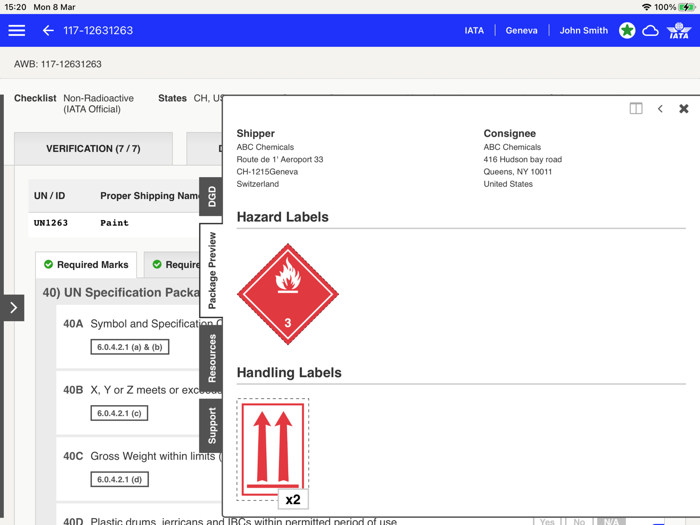Expand the left sidebar arrow
The image size is (700, 525).
pyautogui.click(x=13, y=308)
